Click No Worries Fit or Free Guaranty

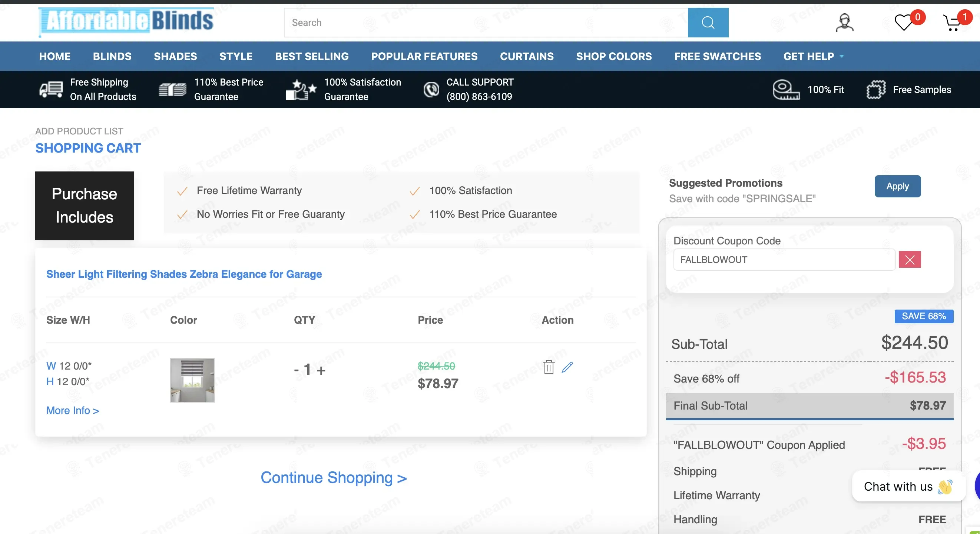point(271,214)
